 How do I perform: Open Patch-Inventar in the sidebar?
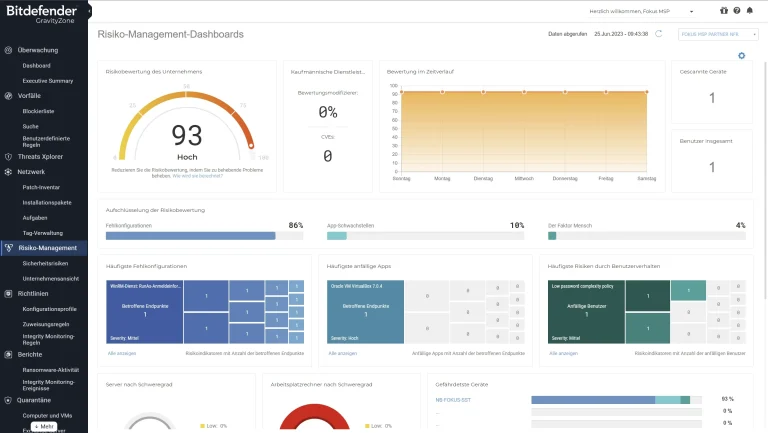[41, 187]
